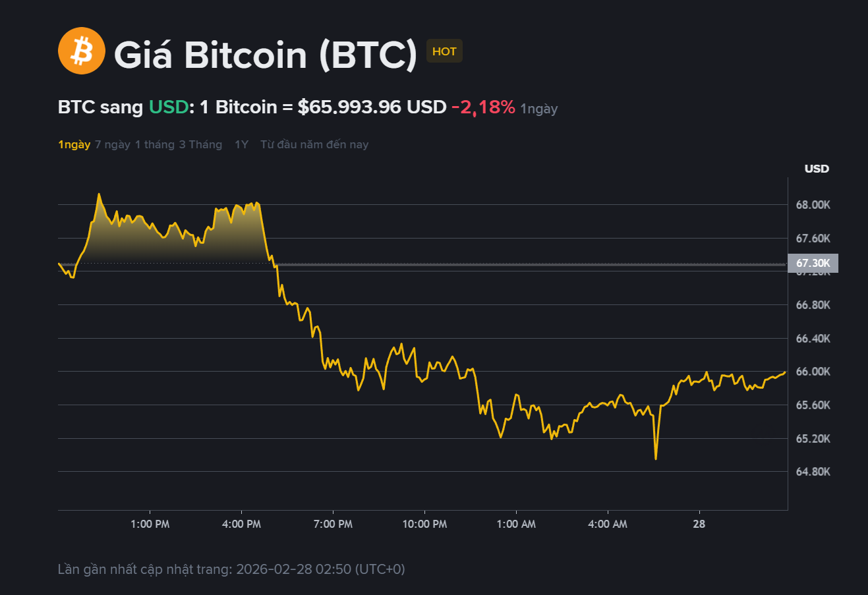This screenshot has height=595, width=868.
Task: Select the 3 Tháng time range
Action: pos(200,144)
